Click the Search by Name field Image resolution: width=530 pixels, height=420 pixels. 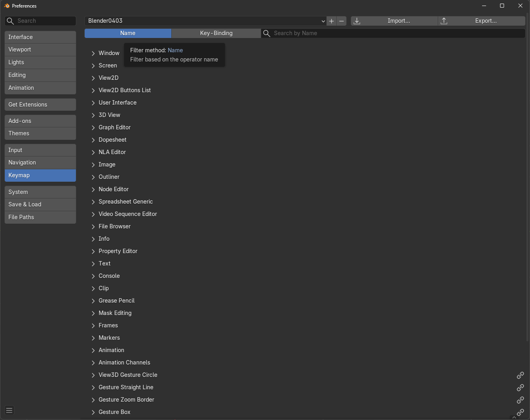[x=393, y=33]
